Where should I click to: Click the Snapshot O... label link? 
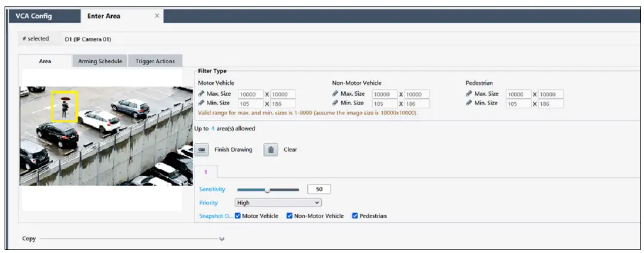[x=216, y=216]
